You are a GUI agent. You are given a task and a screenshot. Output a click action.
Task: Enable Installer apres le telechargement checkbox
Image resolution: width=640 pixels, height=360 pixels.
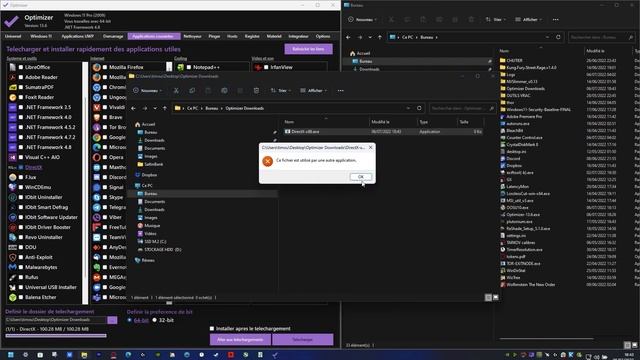212,329
